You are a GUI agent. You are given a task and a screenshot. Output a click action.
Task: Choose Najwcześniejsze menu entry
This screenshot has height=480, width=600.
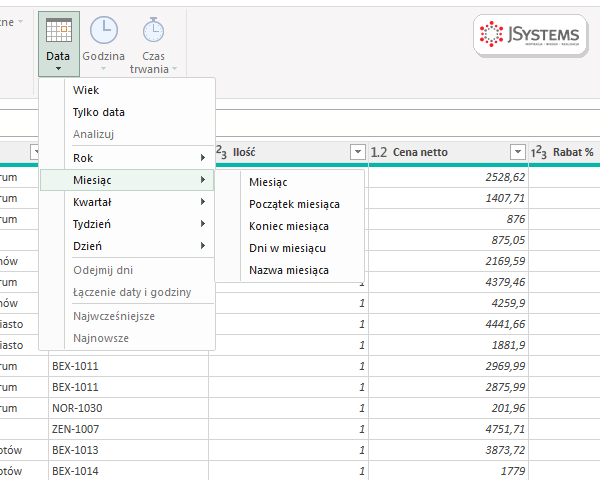127,316
